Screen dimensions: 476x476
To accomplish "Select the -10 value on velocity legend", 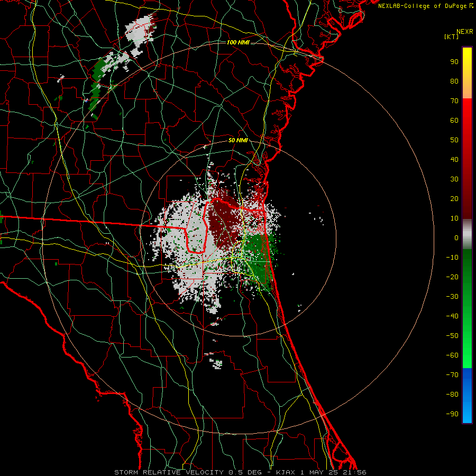I will click(x=452, y=258).
